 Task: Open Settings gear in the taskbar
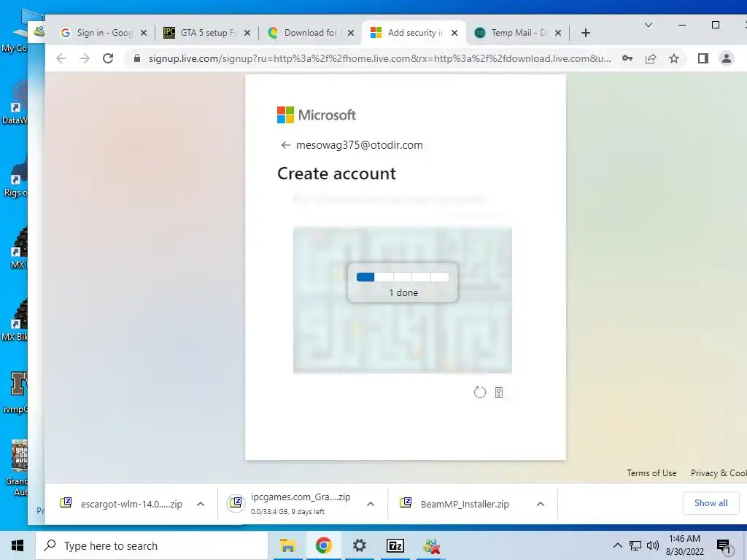359,545
